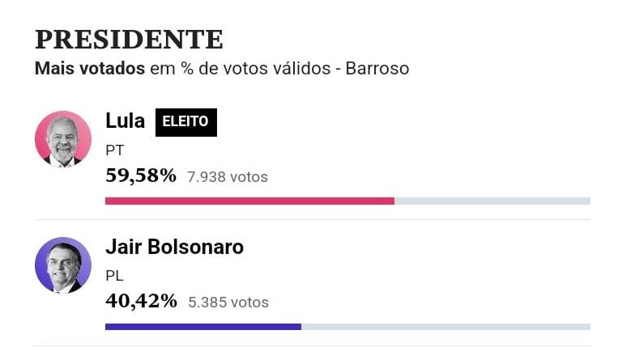Image resolution: width=622 pixels, height=364 pixels.
Task: Click the 59,58% percentage figure
Action: click(x=141, y=176)
